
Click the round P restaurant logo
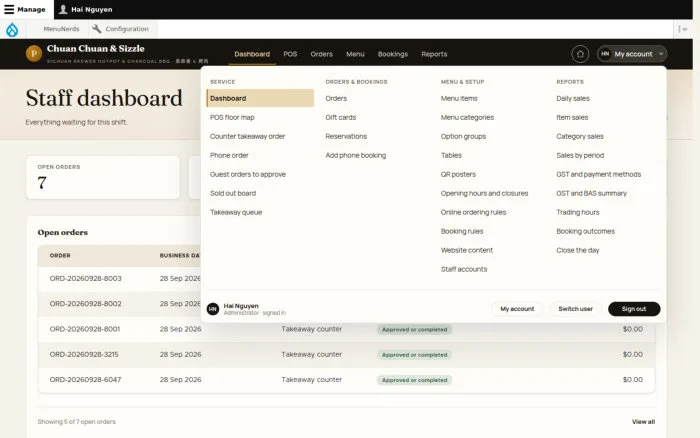click(34, 54)
